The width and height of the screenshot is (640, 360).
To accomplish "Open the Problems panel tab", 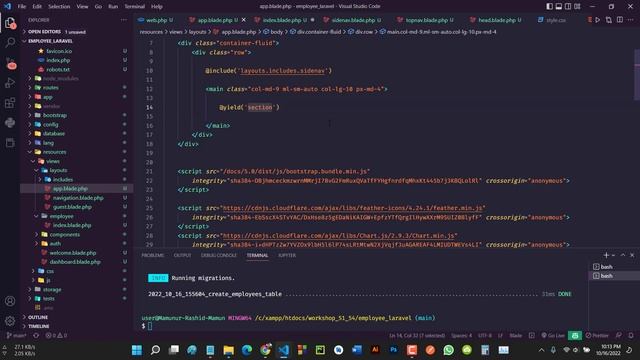I will click(x=153, y=255).
